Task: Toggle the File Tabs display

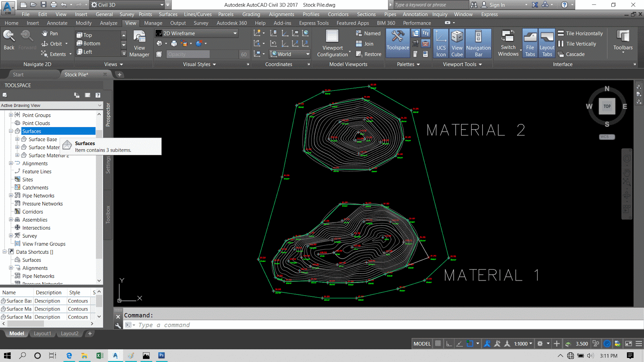Action: click(x=530, y=43)
